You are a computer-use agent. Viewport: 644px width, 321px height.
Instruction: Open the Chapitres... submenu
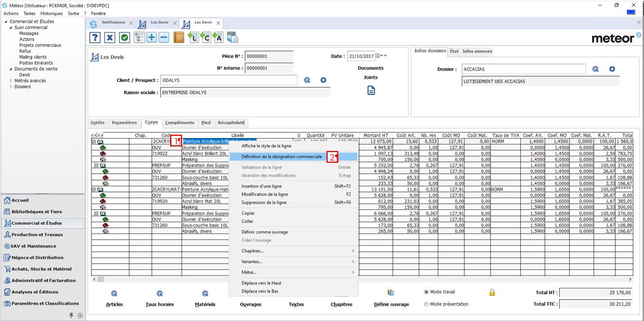(x=294, y=250)
